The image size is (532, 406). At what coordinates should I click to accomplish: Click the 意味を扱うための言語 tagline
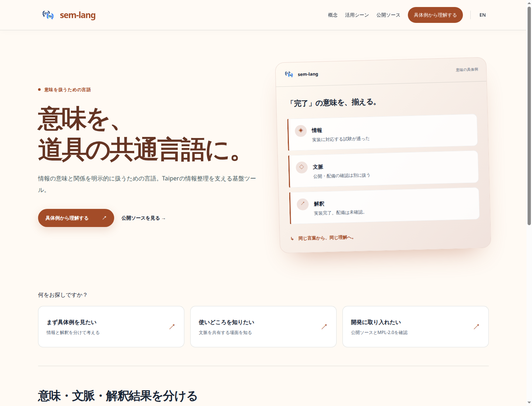67,90
